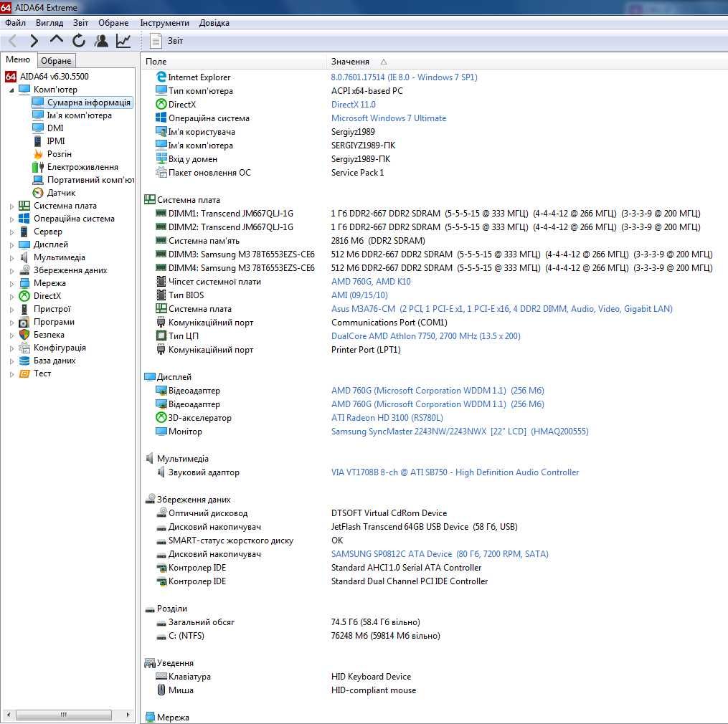Click the Портативний комп'ютер laptop icon
Screen dimensions: 728x724
(x=38, y=180)
